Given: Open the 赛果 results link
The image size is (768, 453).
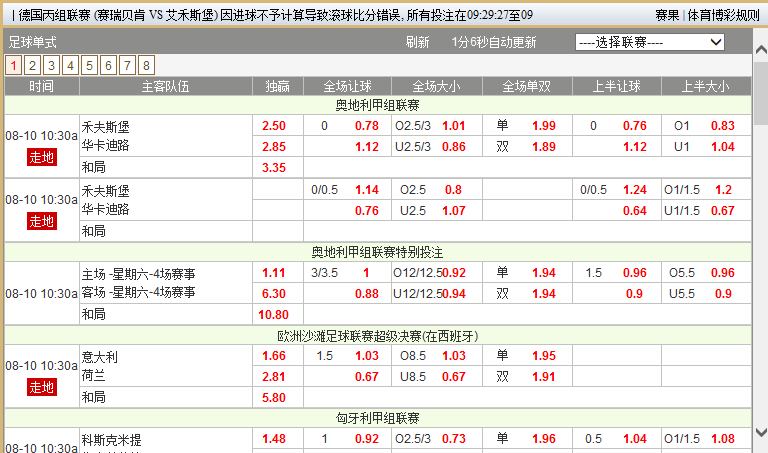Looking at the screenshot, I should 667,15.
